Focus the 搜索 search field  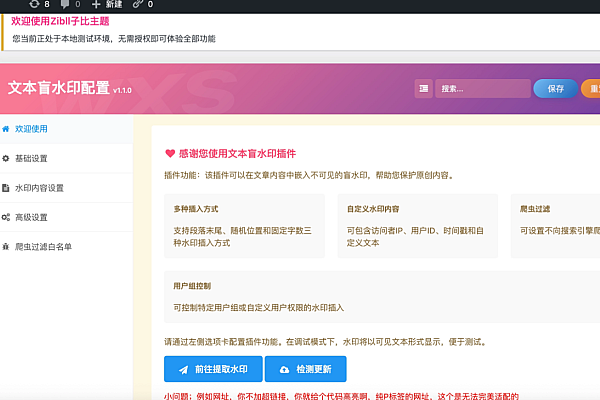(x=483, y=89)
